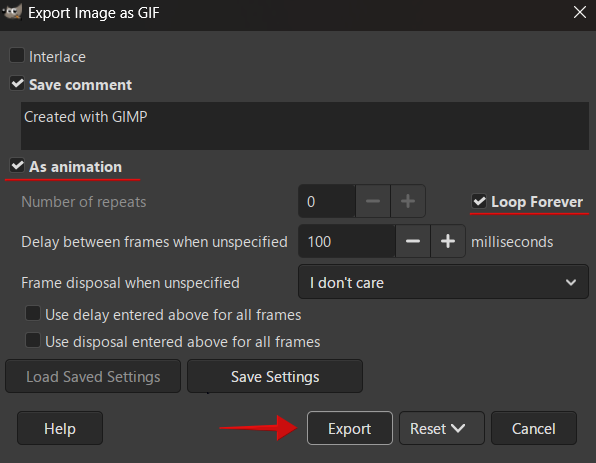Click the Export button

350,428
